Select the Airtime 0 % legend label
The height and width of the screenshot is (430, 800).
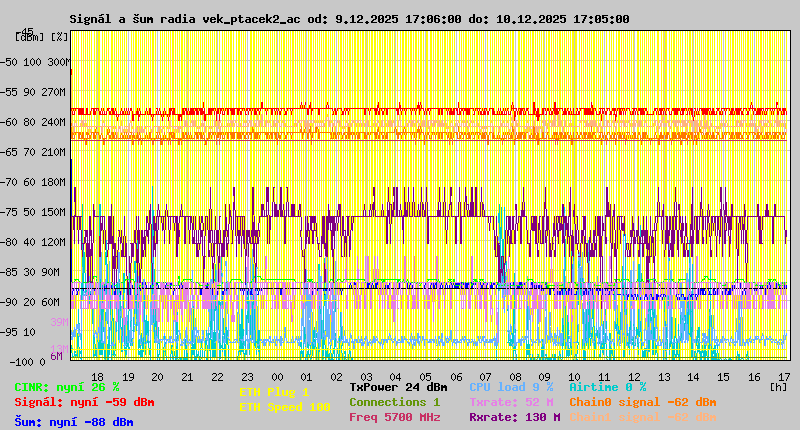(607, 386)
